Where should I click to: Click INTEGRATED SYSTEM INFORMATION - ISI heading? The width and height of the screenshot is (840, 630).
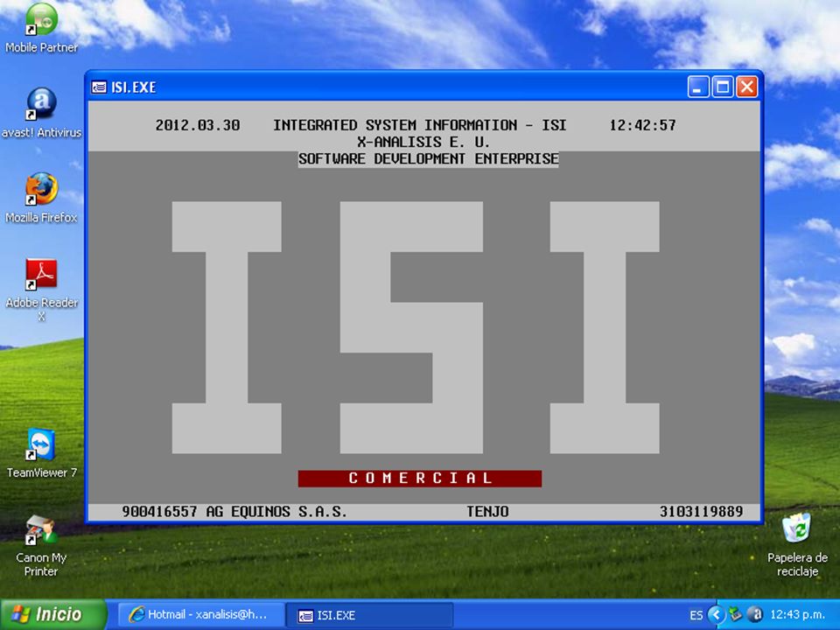[419, 125]
